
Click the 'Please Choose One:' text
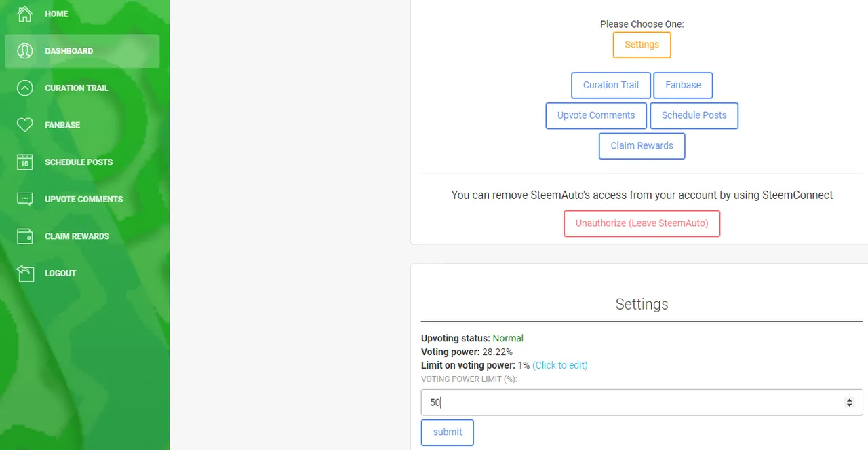point(642,24)
